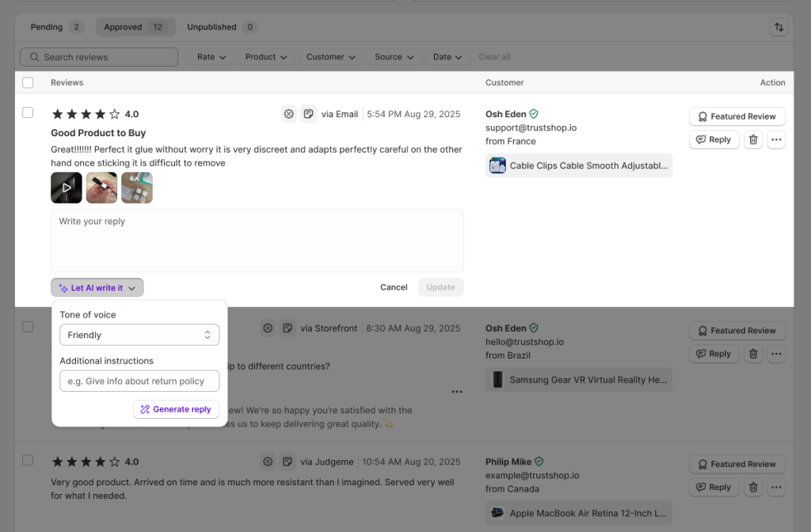Select the Good Product to Buy review checkbox
The image size is (811, 532).
[x=28, y=112]
